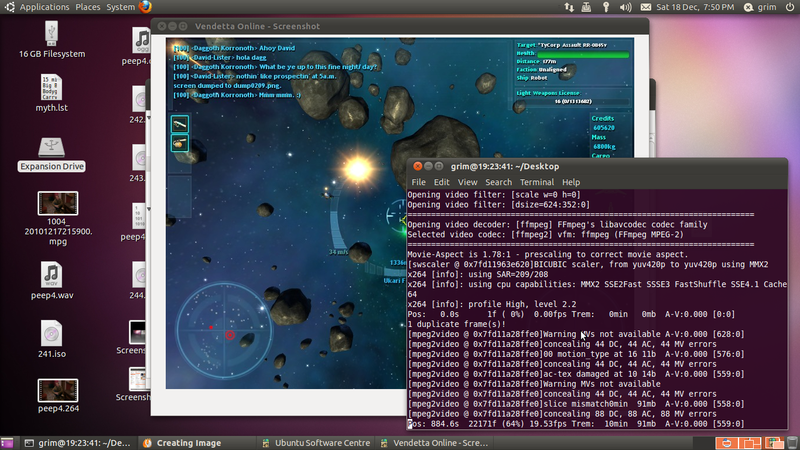The width and height of the screenshot is (800, 450).
Task: Open the Terminal menu in terminal window
Action: (x=537, y=182)
